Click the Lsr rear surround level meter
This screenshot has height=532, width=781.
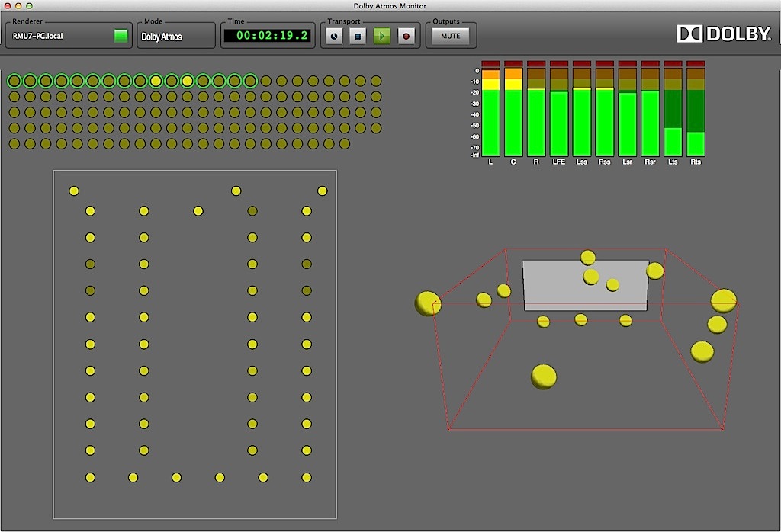(628, 108)
